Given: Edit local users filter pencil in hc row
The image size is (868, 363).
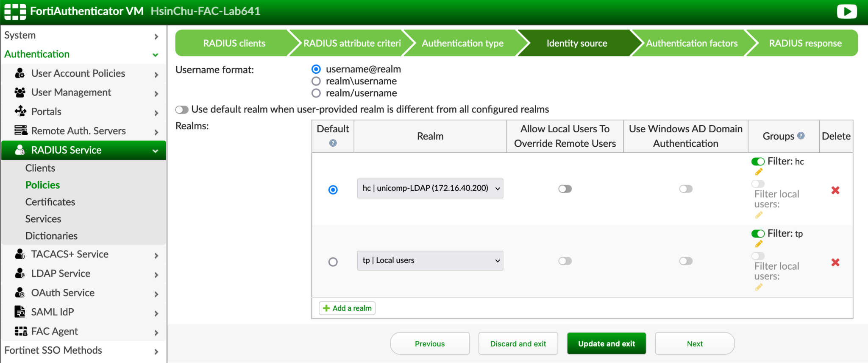Looking at the screenshot, I should point(759,215).
